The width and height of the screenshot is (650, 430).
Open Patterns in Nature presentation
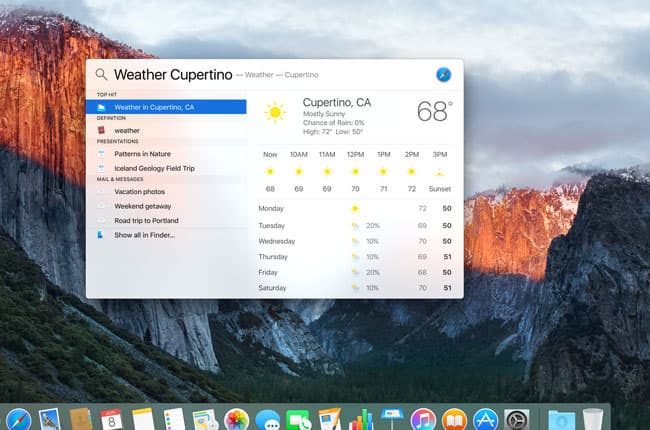[166, 154]
